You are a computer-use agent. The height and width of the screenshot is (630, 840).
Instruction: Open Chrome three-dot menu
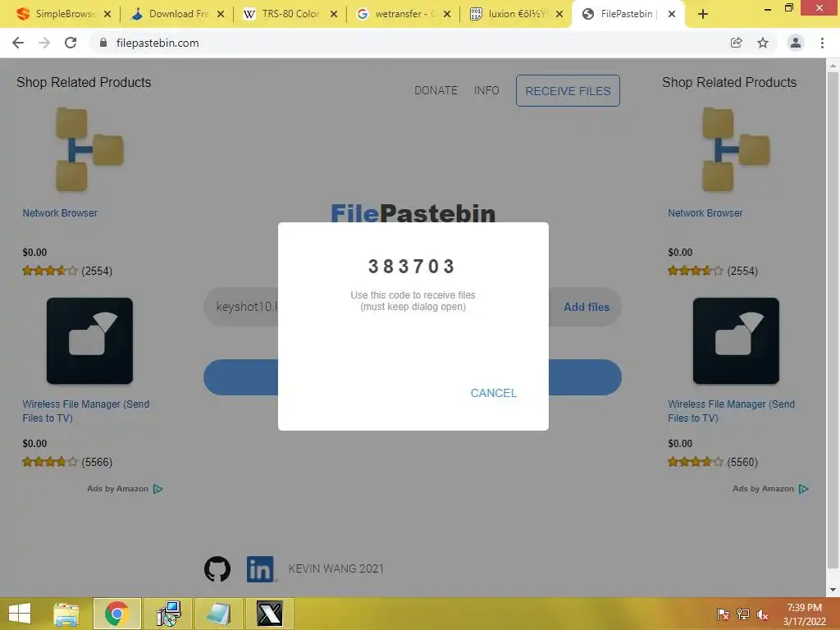coord(822,43)
